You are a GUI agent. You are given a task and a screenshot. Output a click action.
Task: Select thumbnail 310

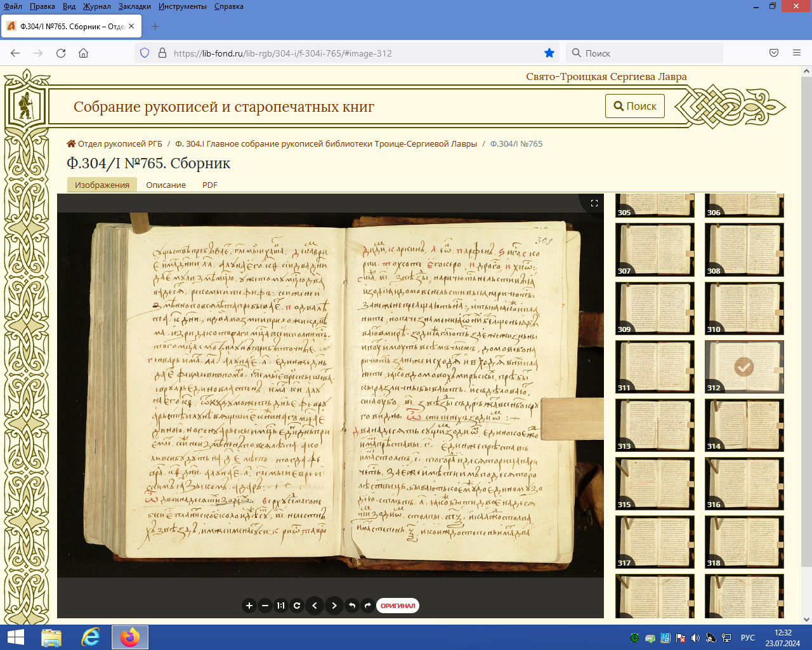point(744,308)
